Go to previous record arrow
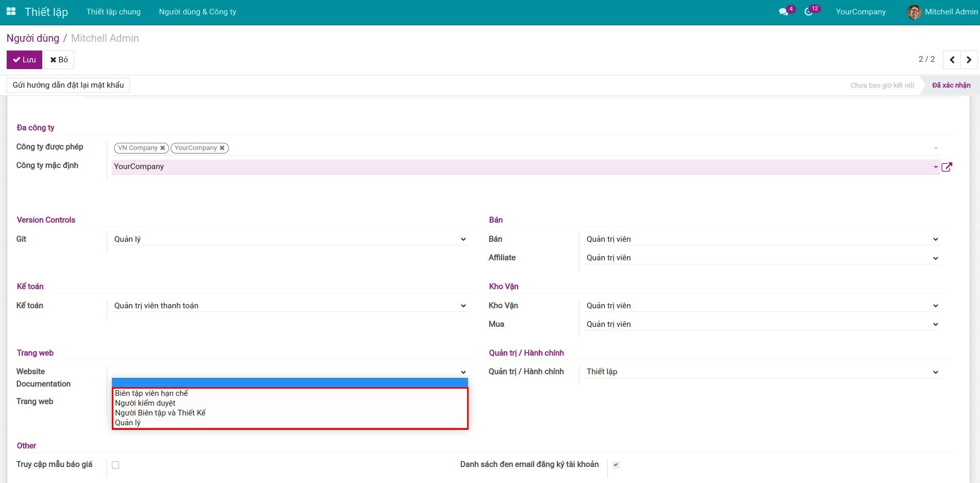This screenshot has height=483, width=980. [x=952, y=60]
